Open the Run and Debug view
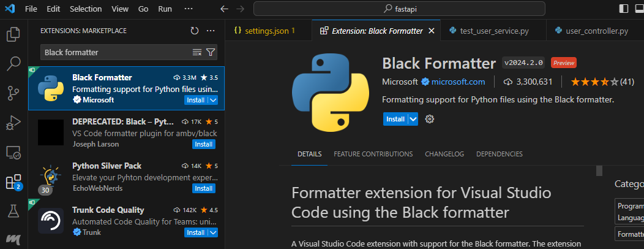 pyautogui.click(x=13, y=123)
